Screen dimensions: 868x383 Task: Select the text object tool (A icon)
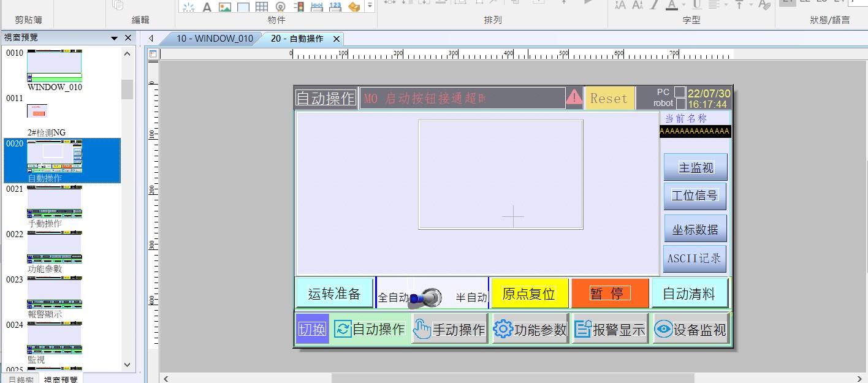207,7
